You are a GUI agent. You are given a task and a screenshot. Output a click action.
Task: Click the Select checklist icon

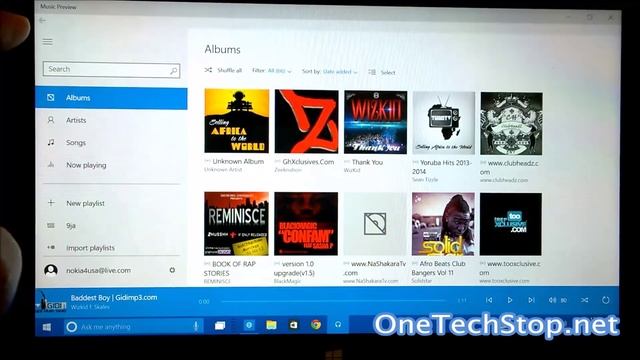[x=372, y=72]
